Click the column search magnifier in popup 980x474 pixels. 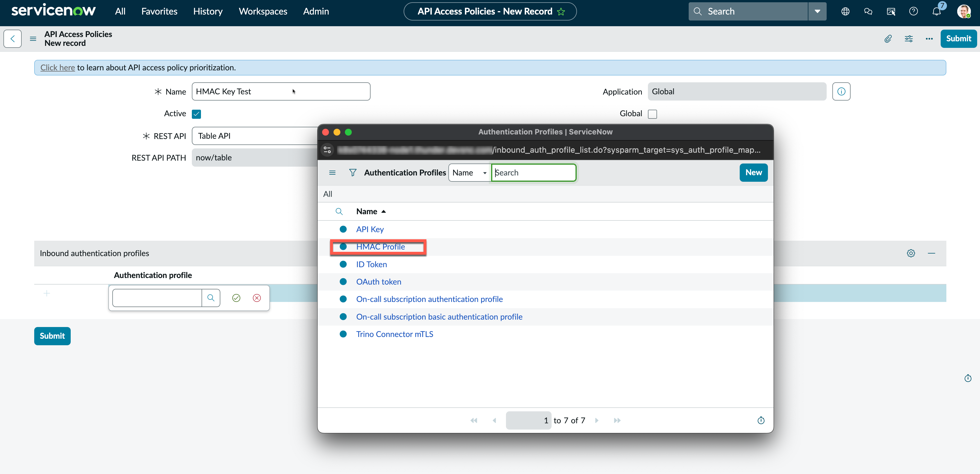(339, 212)
